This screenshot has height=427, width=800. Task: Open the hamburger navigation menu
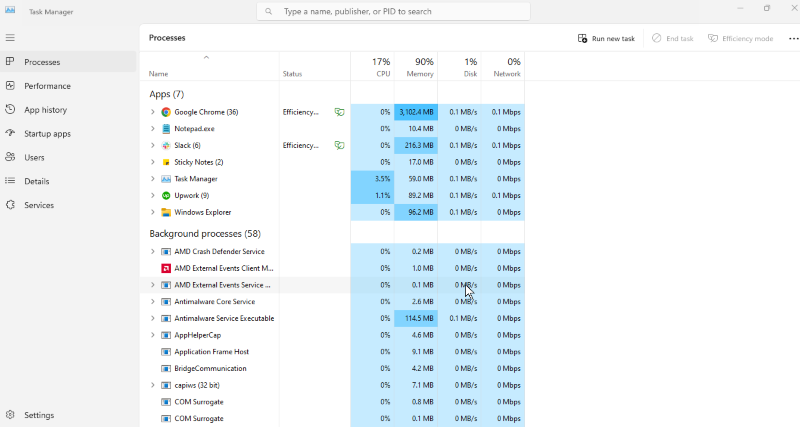pos(10,37)
